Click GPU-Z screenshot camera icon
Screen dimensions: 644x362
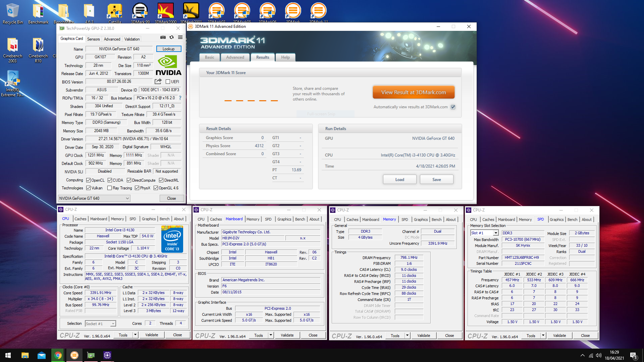[163, 37]
